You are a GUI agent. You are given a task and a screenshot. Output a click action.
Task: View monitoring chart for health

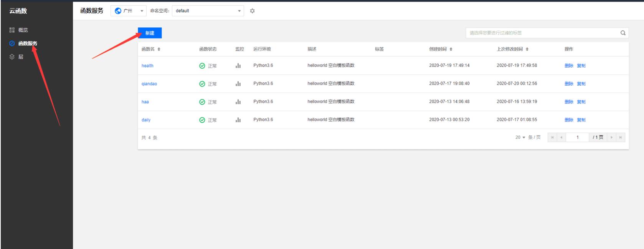(238, 66)
